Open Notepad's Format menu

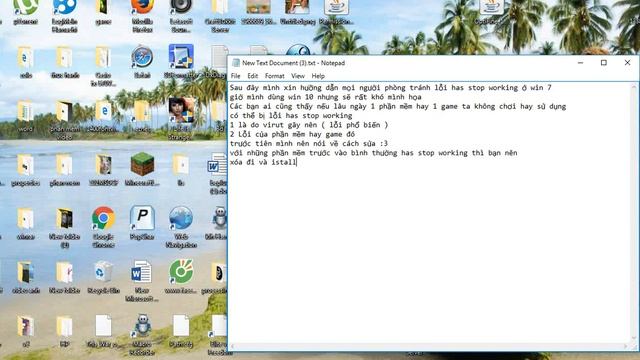coord(275,76)
